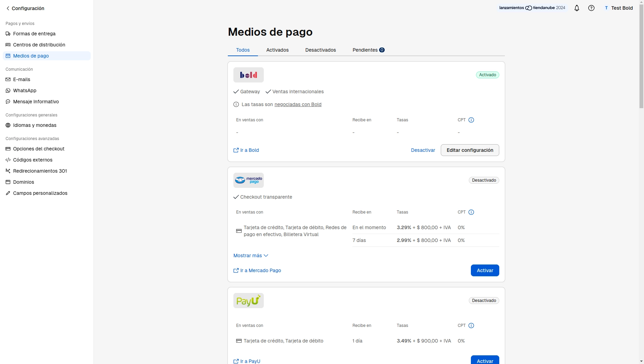
Task: Deactivate the Bold payment method
Action: 423,150
